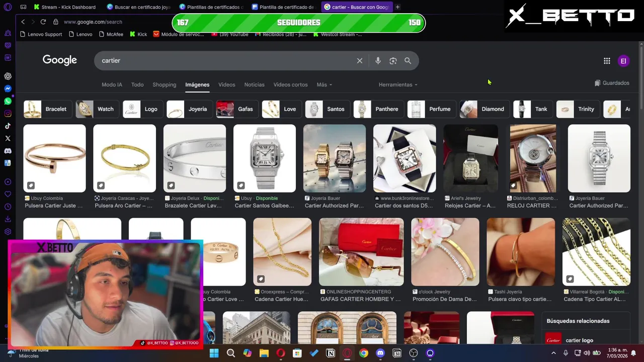The height and width of the screenshot is (362, 644).
Task: Open X (Twitter) in the Opera sidebar
Action: tap(8, 138)
